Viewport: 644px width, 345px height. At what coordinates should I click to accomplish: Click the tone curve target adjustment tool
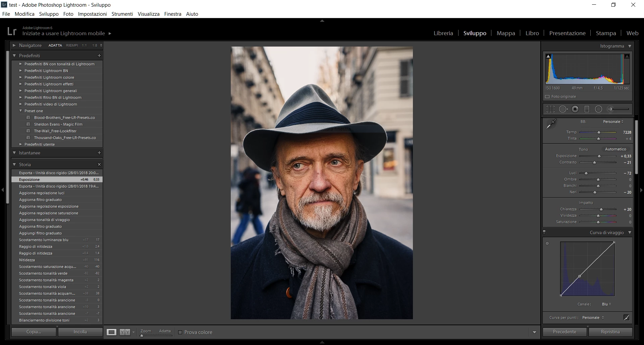pyautogui.click(x=547, y=244)
